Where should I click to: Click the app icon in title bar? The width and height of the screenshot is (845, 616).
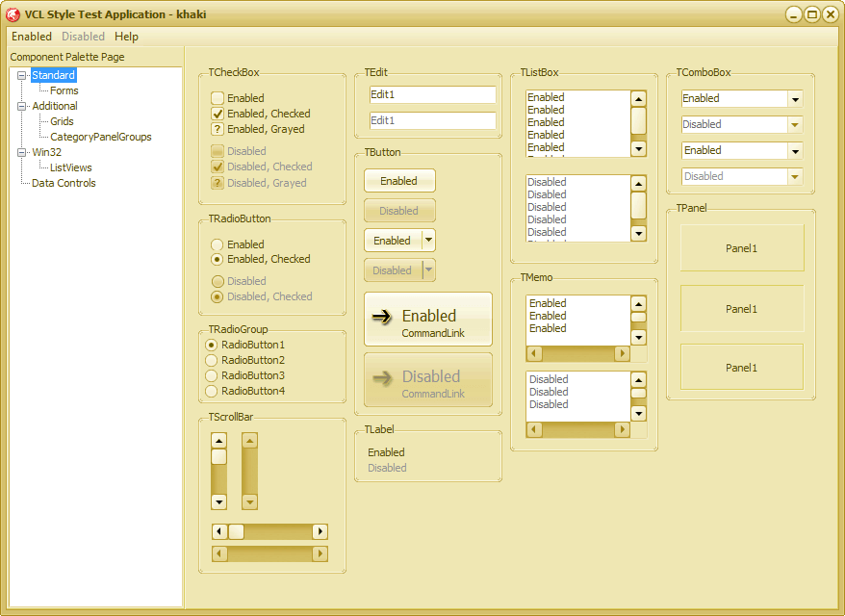pyautogui.click(x=13, y=14)
